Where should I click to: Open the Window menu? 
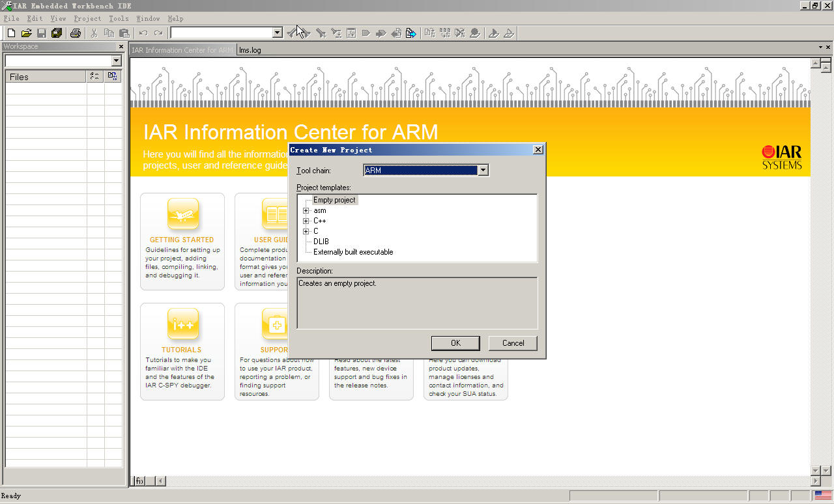(148, 18)
